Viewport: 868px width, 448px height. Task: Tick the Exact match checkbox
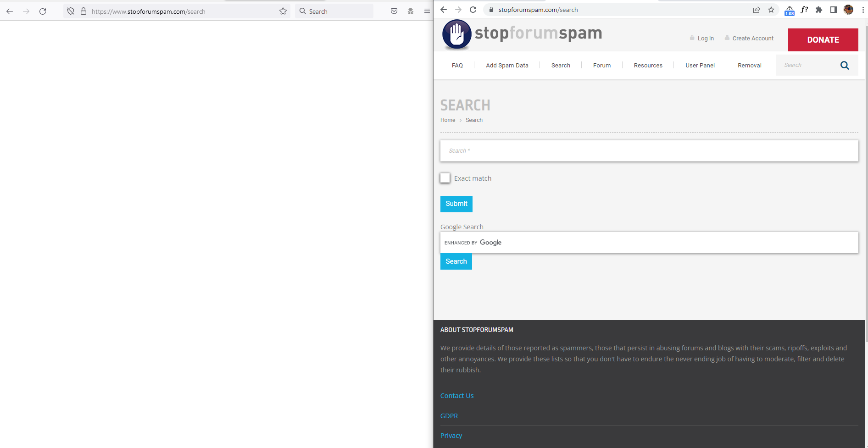[x=445, y=178]
